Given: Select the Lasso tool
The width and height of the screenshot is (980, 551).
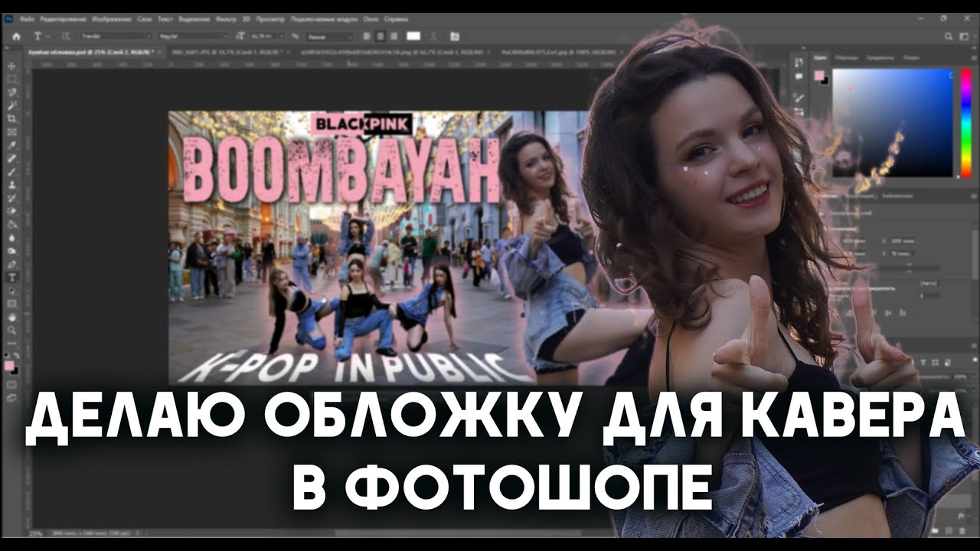Looking at the screenshot, I should click(12, 92).
